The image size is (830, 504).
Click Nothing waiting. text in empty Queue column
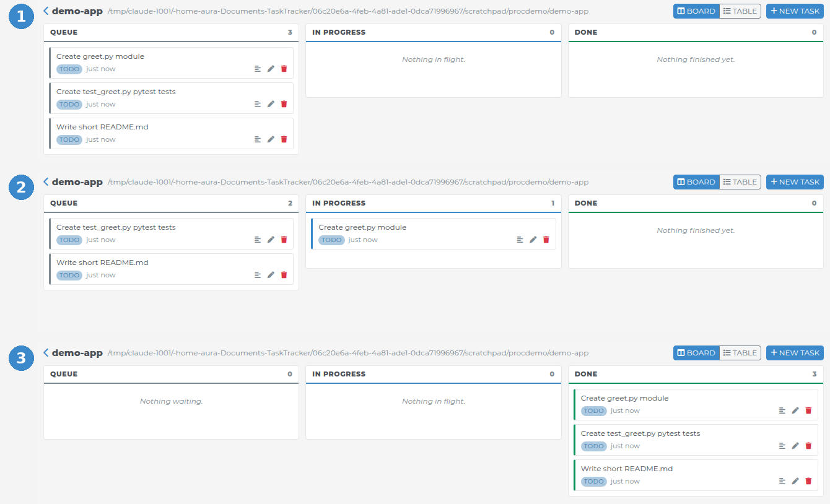pyautogui.click(x=171, y=401)
